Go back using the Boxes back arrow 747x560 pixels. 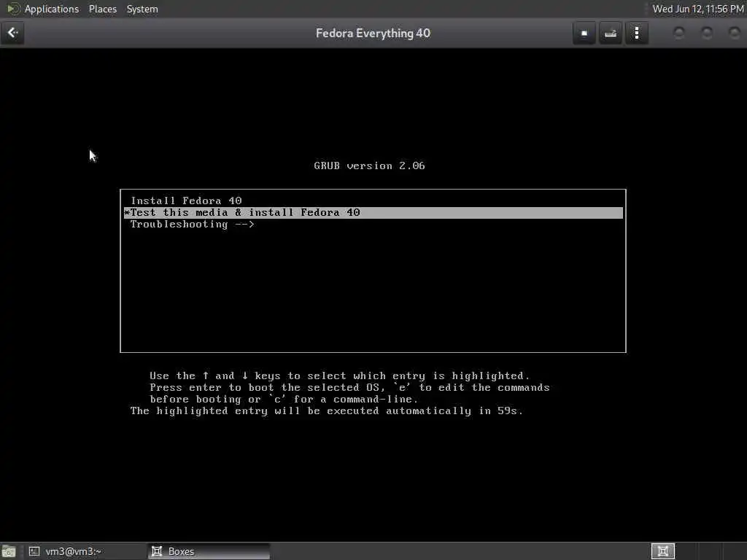tap(12, 33)
